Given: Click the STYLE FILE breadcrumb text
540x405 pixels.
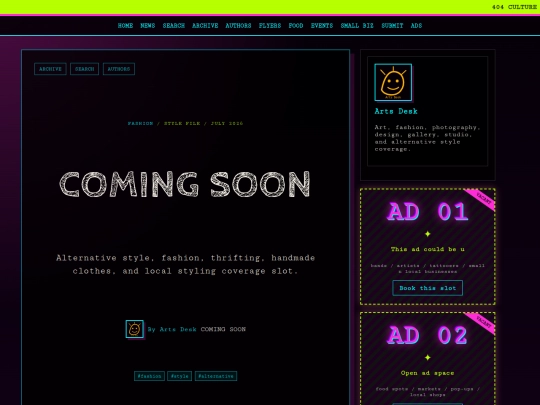Looking at the screenshot, I should pyautogui.click(x=182, y=123).
